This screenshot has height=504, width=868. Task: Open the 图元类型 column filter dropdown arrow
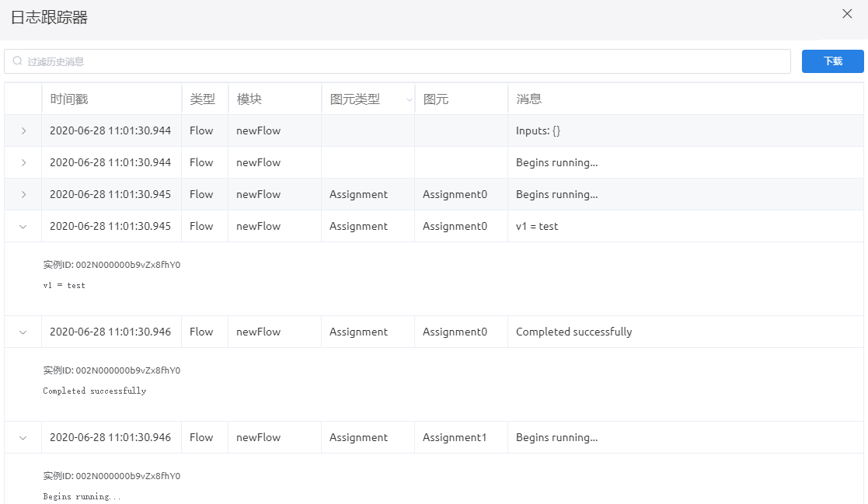[x=409, y=99]
